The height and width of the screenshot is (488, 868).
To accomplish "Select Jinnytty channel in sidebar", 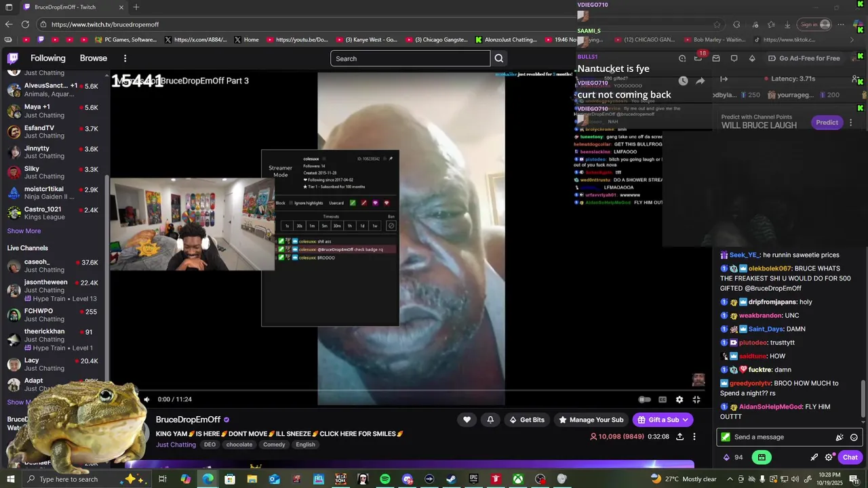I will (x=53, y=152).
